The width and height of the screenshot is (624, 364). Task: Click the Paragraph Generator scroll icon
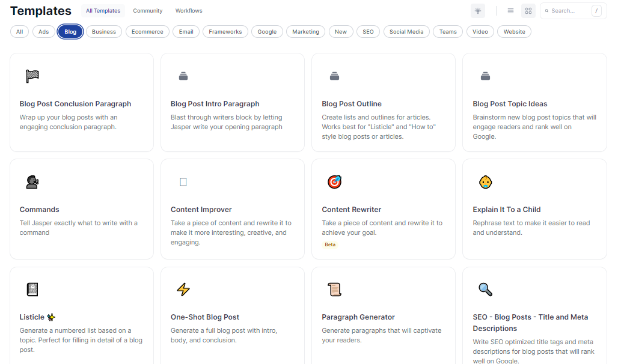[x=335, y=290]
